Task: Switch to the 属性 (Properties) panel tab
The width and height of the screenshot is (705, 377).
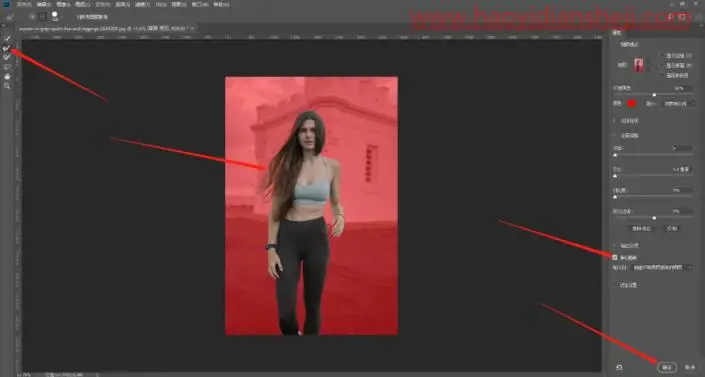Action: 617,32
